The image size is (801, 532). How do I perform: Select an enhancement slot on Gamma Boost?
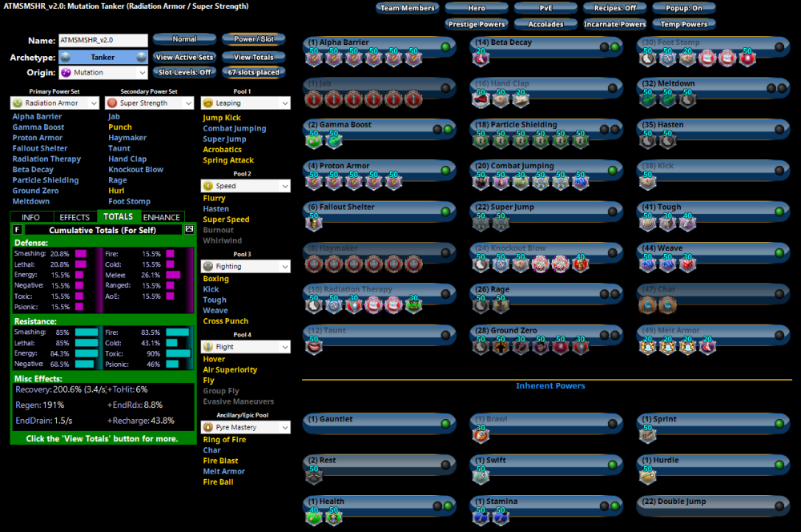pyautogui.click(x=312, y=140)
